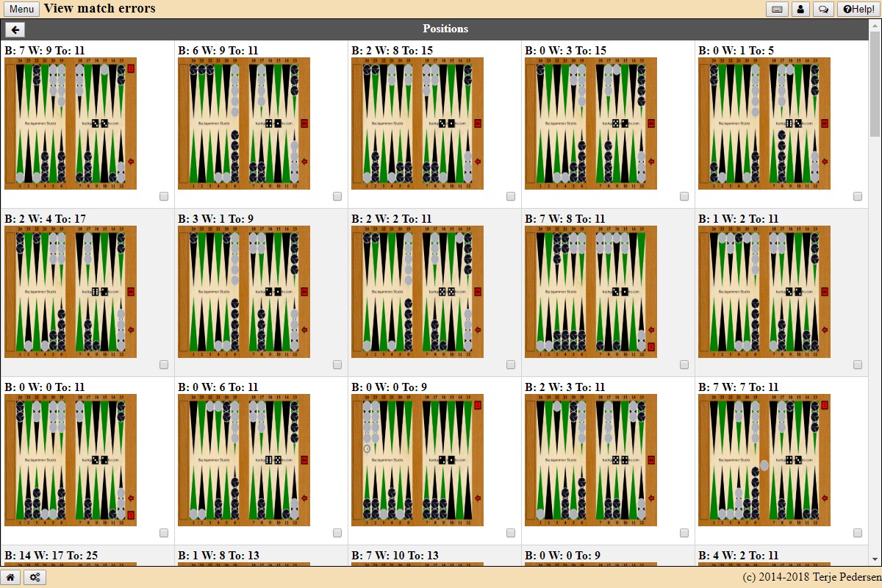Open the user profile icon
882x588 pixels.
[800, 10]
